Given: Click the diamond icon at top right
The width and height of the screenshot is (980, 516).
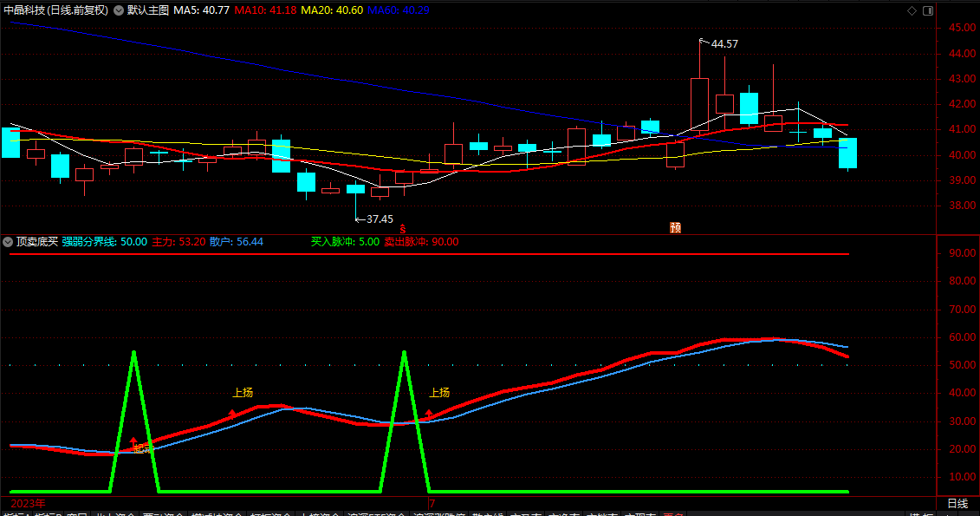Looking at the screenshot, I should pyautogui.click(x=912, y=10).
